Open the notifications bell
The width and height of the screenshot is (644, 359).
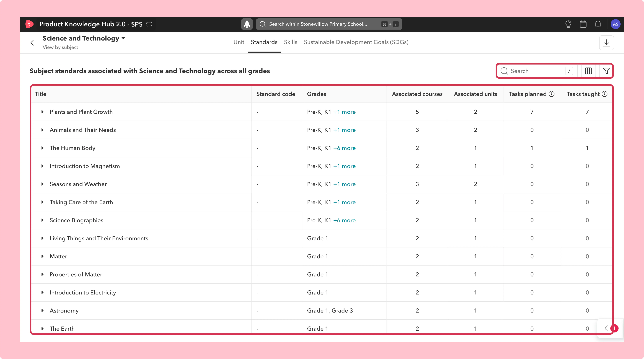598,24
